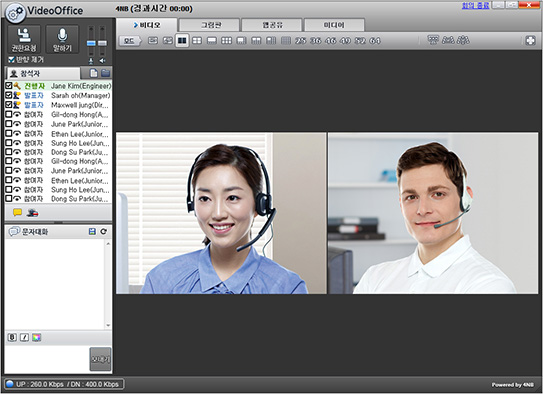The height and width of the screenshot is (394, 543).
Task: Click the 말하기 microphone speak button
Action: click(62, 39)
